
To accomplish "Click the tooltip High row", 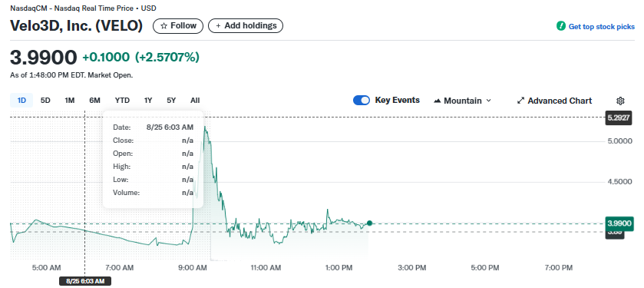I will [x=153, y=167].
